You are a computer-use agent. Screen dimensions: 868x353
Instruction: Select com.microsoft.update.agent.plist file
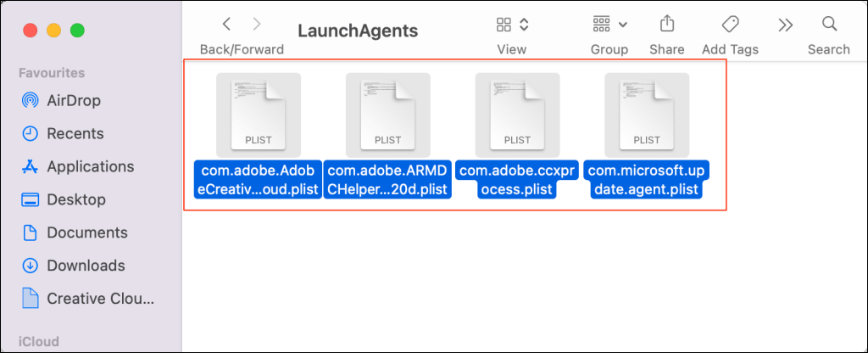tap(647, 136)
